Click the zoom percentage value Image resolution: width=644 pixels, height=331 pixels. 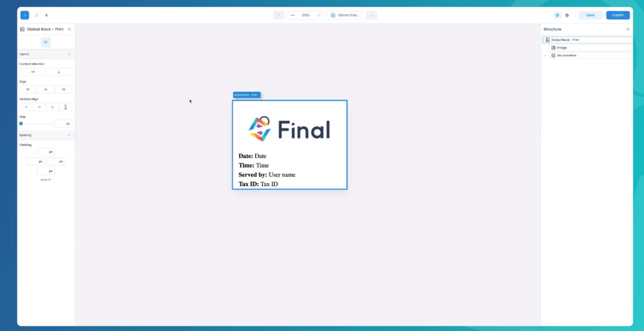306,15
